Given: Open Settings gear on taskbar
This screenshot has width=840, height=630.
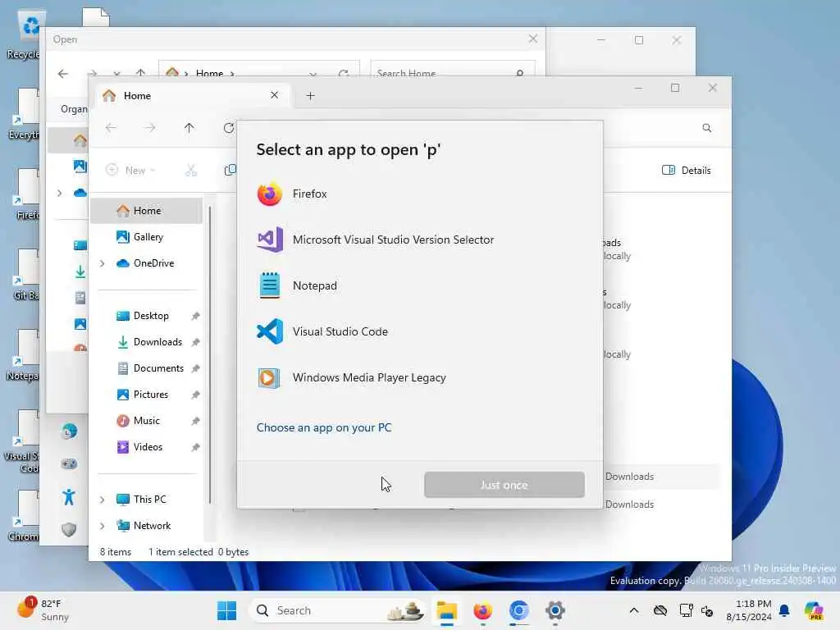Looking at the screenshot, I should [x=555, y=610].
